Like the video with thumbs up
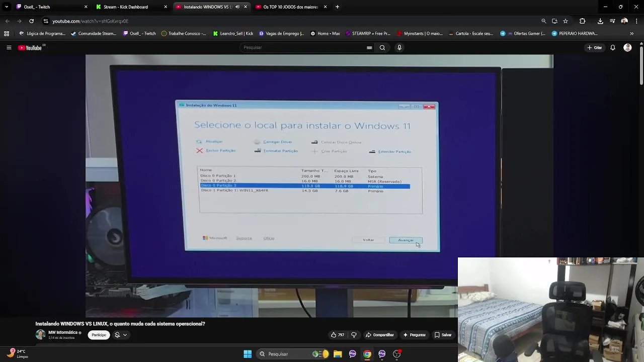The image size is (644, 362). (337, 335)
